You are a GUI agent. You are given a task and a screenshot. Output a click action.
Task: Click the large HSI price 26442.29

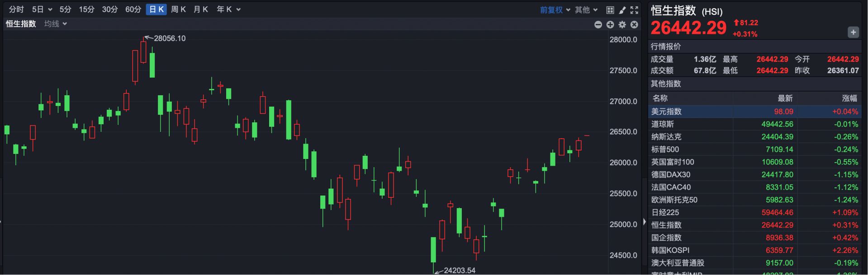(x=688, y=28)
